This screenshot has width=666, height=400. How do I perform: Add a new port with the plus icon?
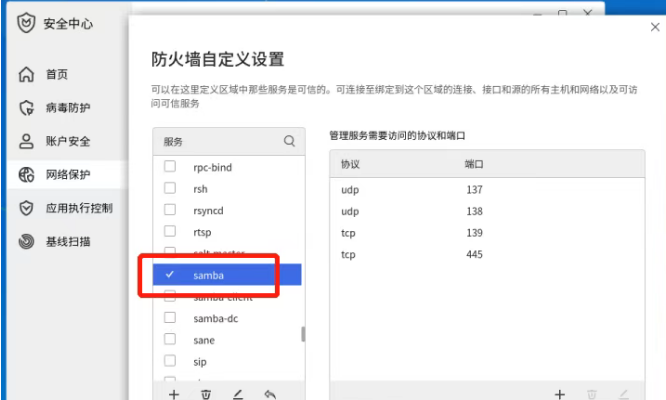tap(560, 395)
